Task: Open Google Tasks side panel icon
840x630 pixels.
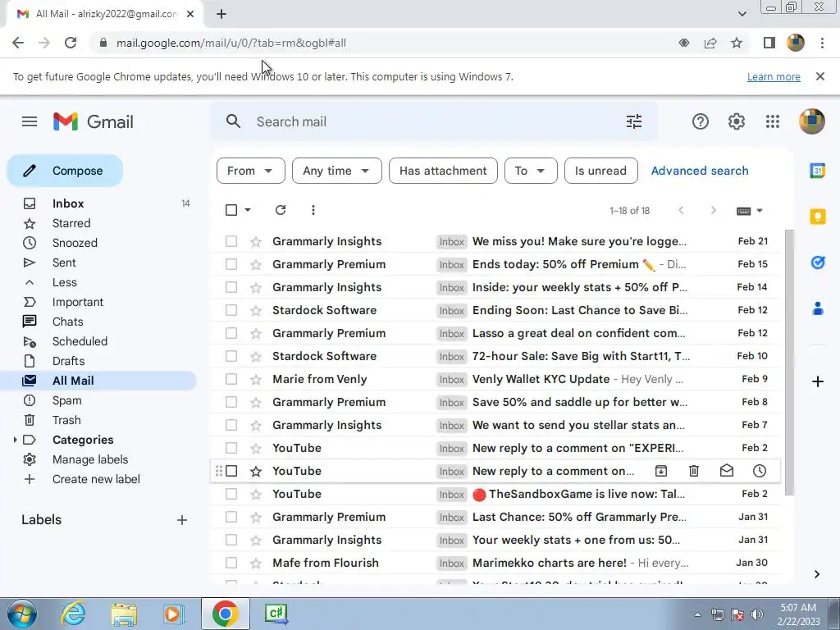Action: click(x=818, y=262)
